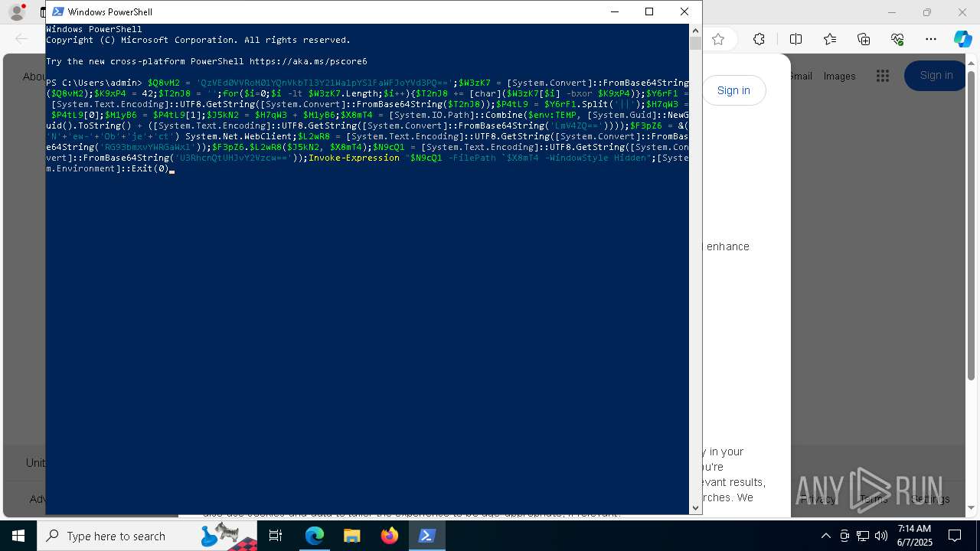This screenshot has width=980, height=551.
Task: Click the Edge page scrollbar down arrow
Action: 972,507
